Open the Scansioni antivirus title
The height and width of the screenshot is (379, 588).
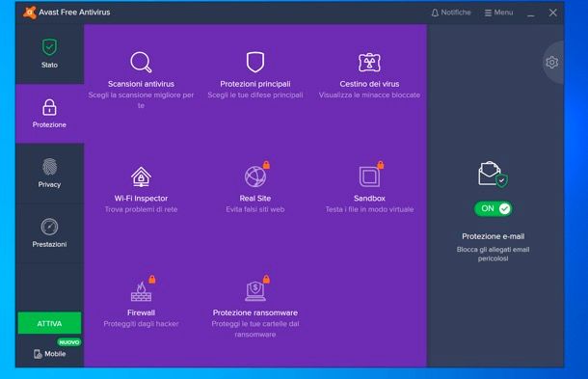point(141,84)
